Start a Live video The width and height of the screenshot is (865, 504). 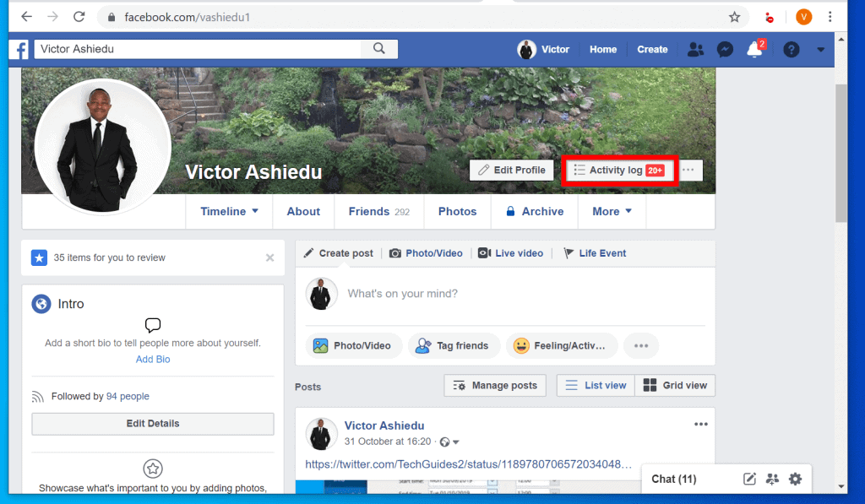(511, 253)
